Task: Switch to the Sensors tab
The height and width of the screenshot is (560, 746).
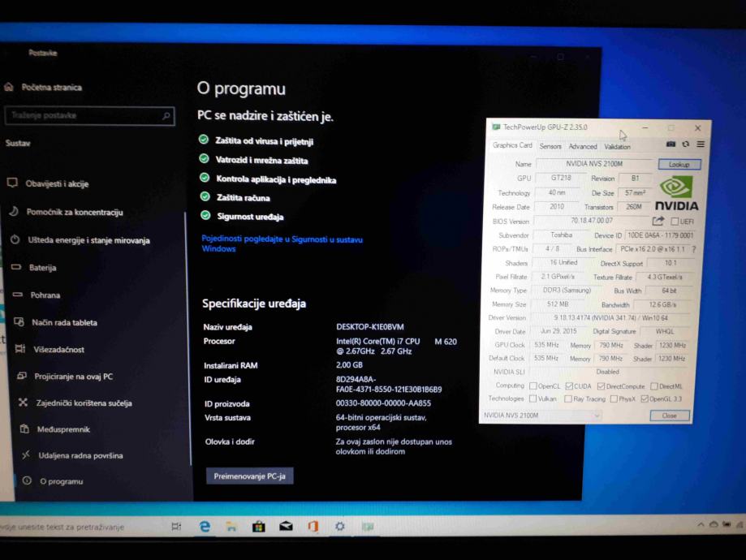Action: [x=550, y=147]
